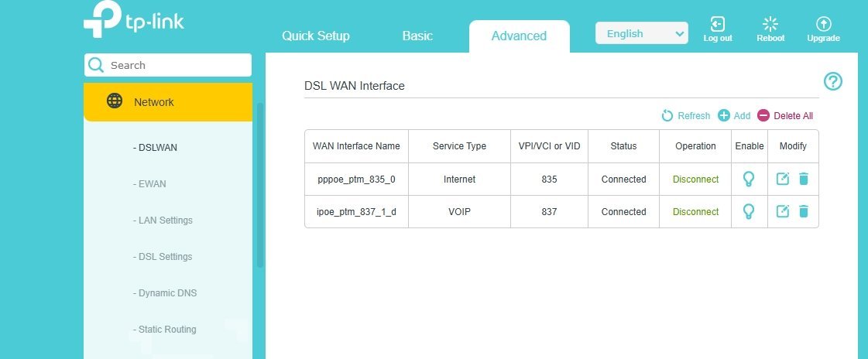This screenshot has width=868, height=359.
Task: Click the Log out label
Action: pyautogui.click(x=718, y=38)
